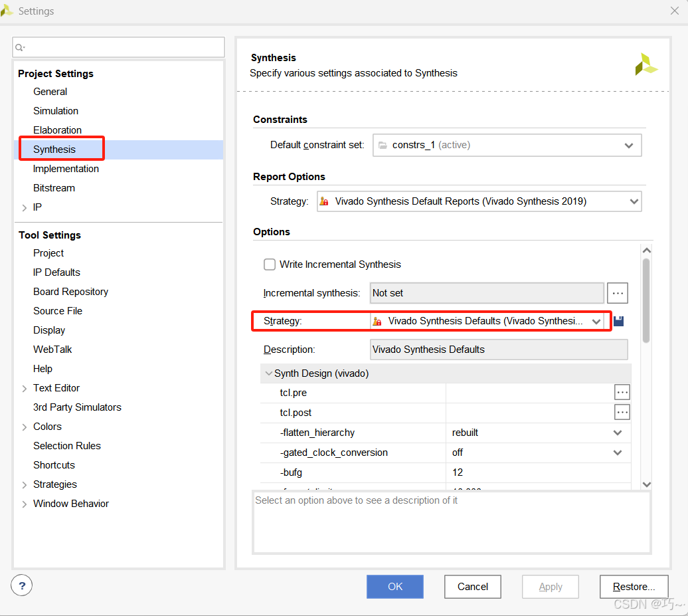Select WebTalk settings

tap(52, 350)
